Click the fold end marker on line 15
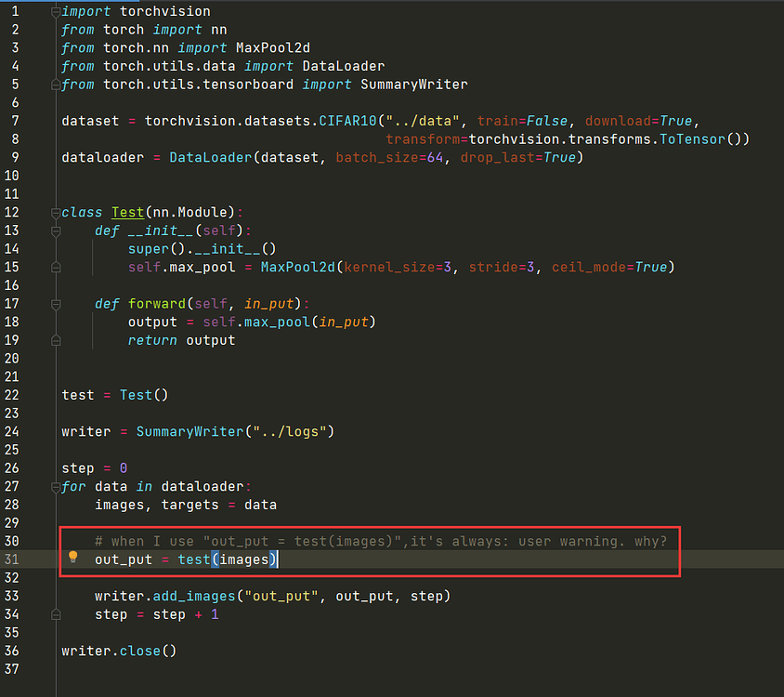Image resolution: width=784 pixels, height=697 pixels. pyautogui.click(x=57, y=267)
